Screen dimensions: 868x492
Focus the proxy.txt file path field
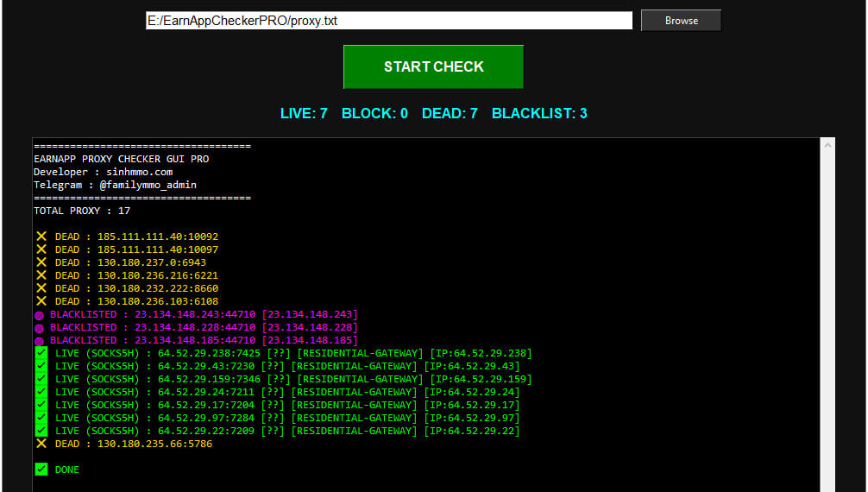[388, 21]
